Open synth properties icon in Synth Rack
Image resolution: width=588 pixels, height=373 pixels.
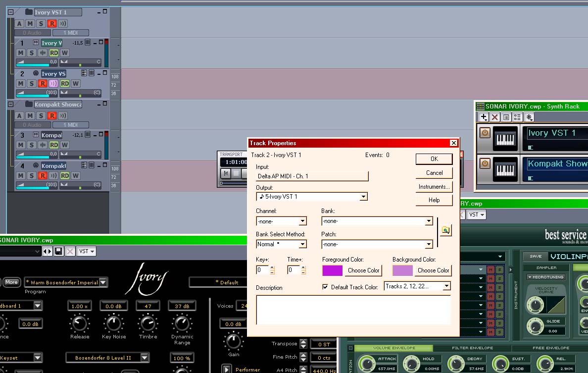click(506, 117)
